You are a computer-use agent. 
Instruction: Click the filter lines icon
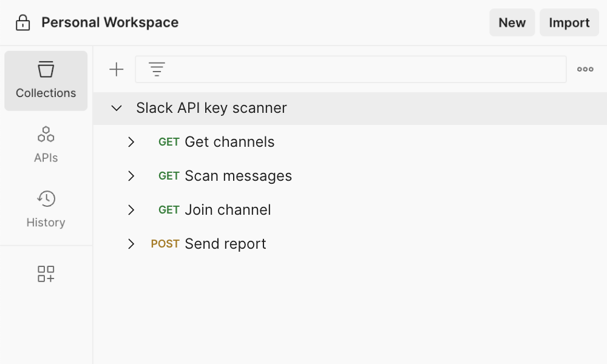pyautogui.click(x=157, y=70)
